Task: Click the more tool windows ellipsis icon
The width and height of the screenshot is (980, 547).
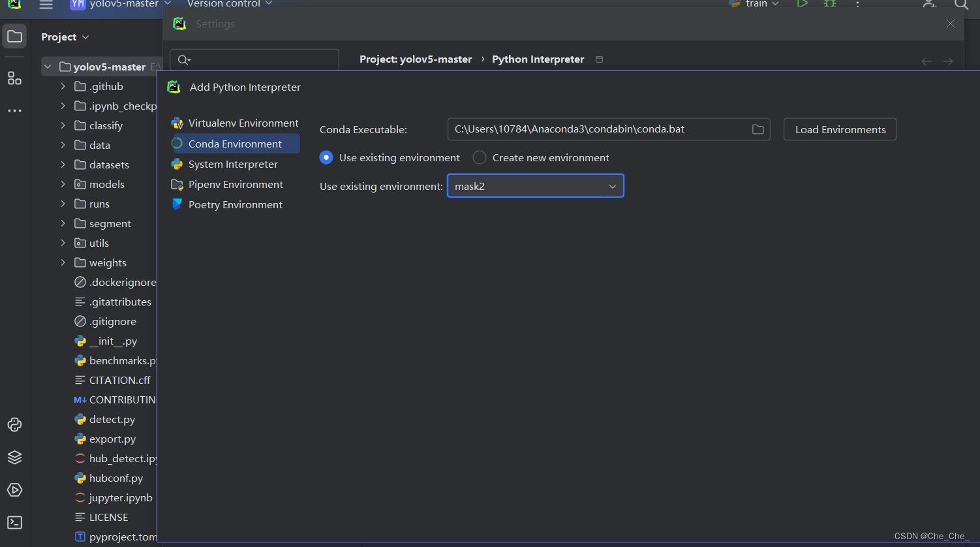Action: click(14, 111)
